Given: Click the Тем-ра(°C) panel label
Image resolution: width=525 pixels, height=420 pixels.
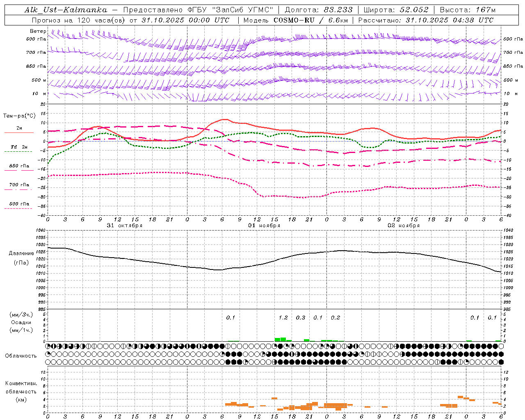Looking at the screenshot, I should 19,116.
